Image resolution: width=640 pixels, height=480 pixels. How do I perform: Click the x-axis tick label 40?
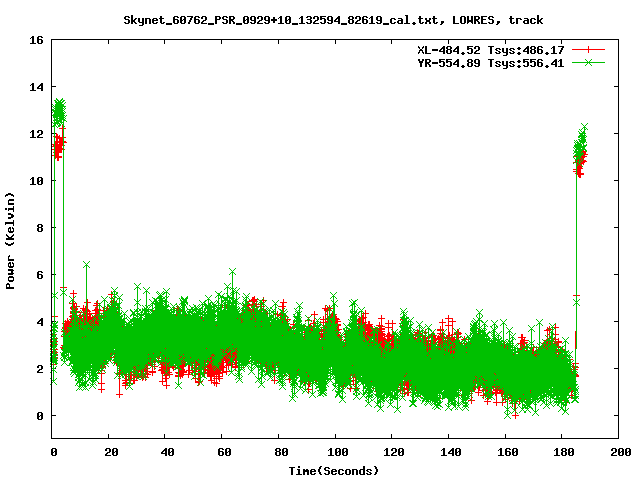click(x=167, y=452)
